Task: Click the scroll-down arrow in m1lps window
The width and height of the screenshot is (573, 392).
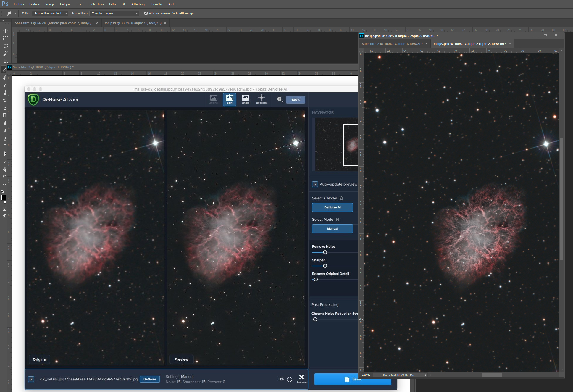Action: 561,370
